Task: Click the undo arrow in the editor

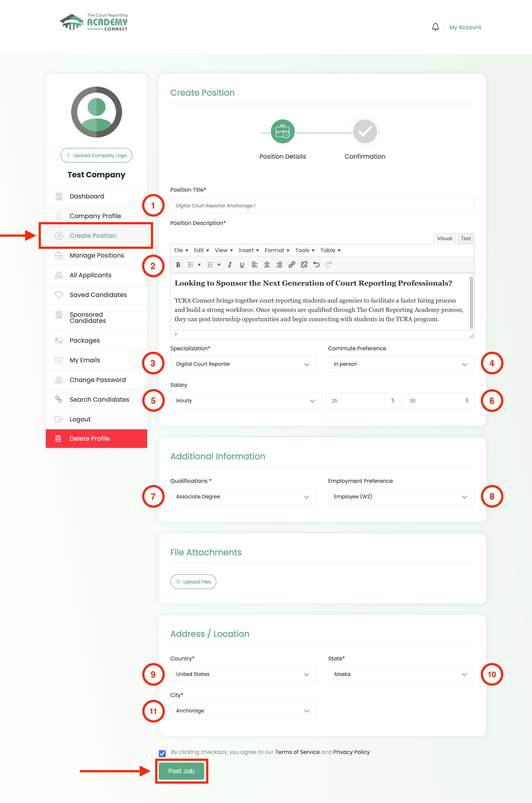Action: click(x=316, y=265)
